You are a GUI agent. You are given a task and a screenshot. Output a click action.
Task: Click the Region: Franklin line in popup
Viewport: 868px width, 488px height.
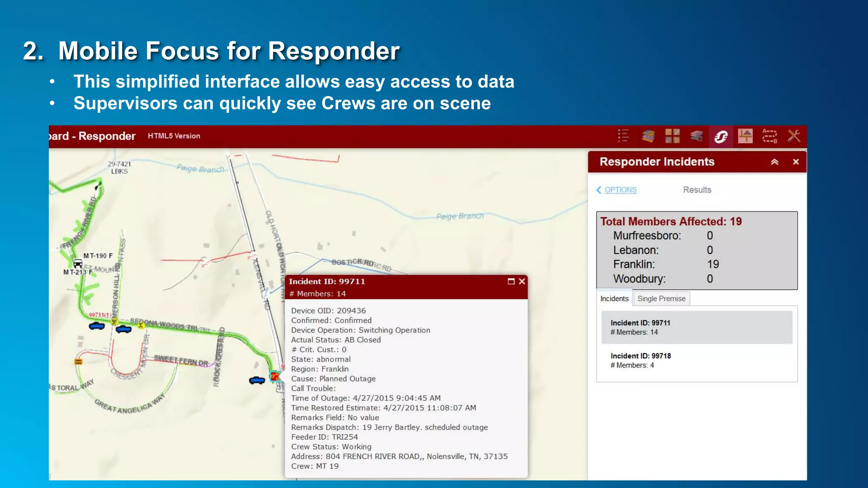(320, 369)
